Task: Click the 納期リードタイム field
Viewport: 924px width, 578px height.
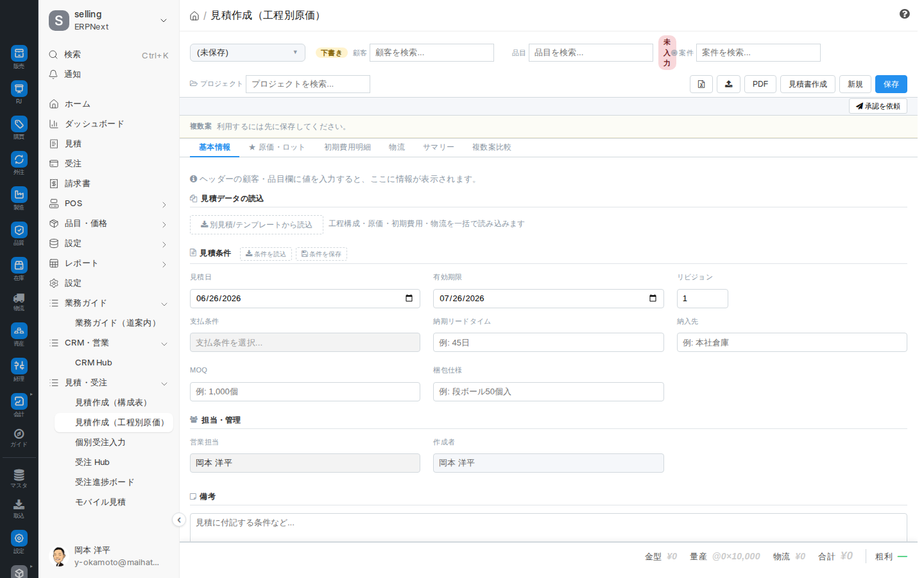Action: click(x=549, y=342)
